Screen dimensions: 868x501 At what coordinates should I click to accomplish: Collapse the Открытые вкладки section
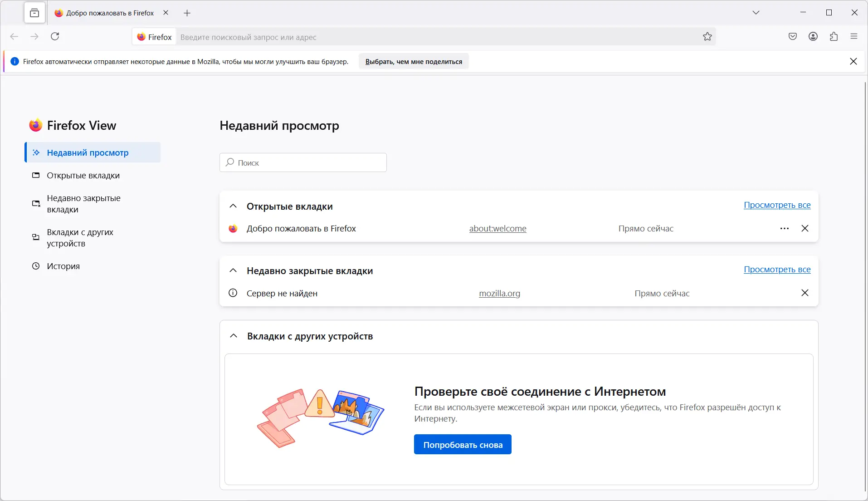coord(233,206)
